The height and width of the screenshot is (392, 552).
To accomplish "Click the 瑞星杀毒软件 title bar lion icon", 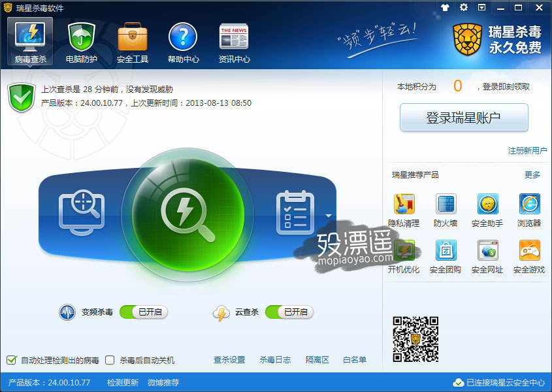I will click(x=8, y=8).
